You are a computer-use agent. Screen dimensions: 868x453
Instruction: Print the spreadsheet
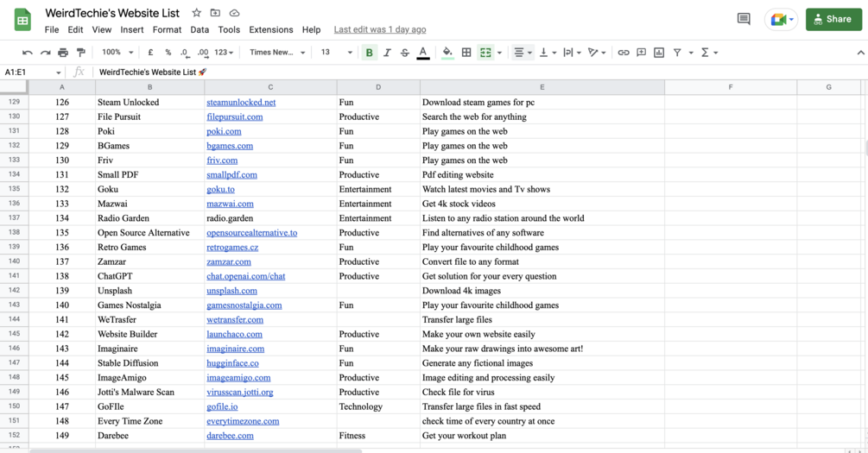click(x=63, y=53)
